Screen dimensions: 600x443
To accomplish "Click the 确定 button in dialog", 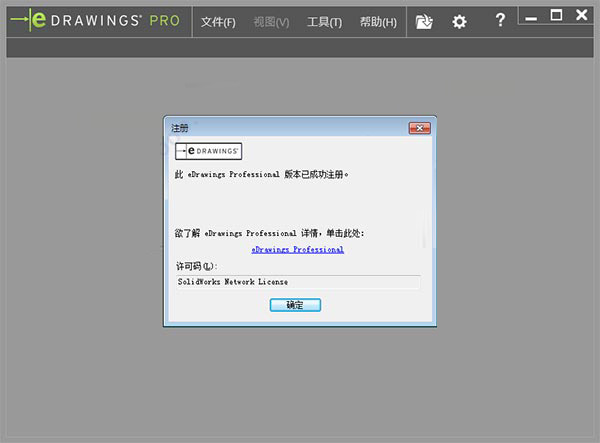I will point(295,305).
